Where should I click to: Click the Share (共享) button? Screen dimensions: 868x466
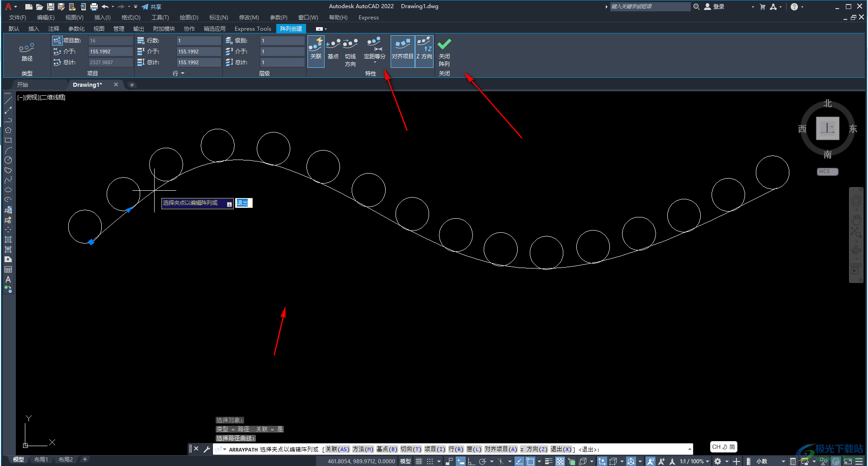point(151,7)
